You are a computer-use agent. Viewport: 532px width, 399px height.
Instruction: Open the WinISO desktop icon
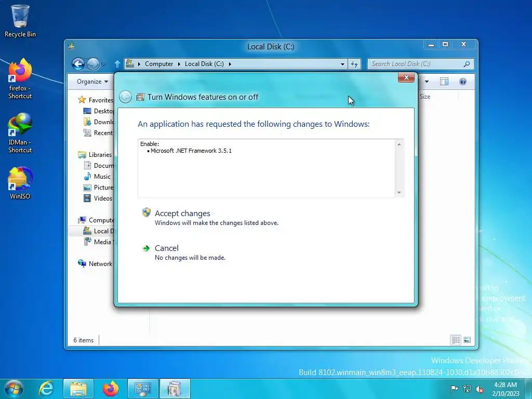pyautogui.click(x=20, y=183)
